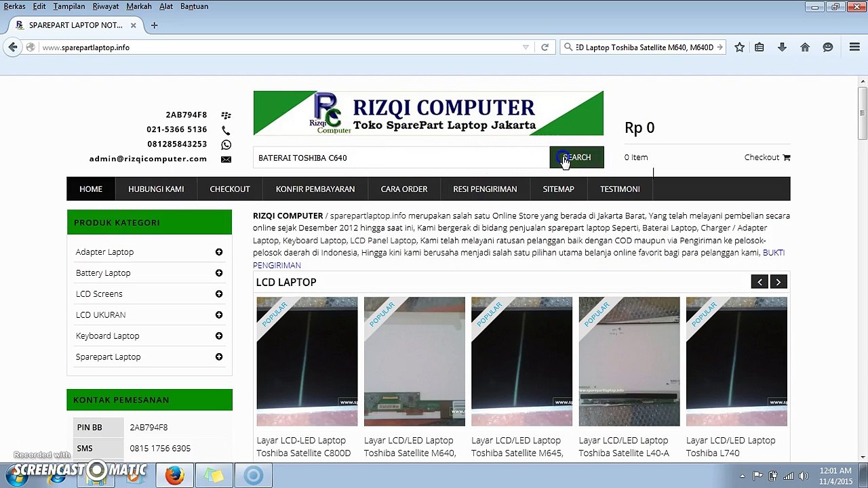
Task: Open the TESTIMONI page
Action: pyautogui.click(x=620, y=189)
